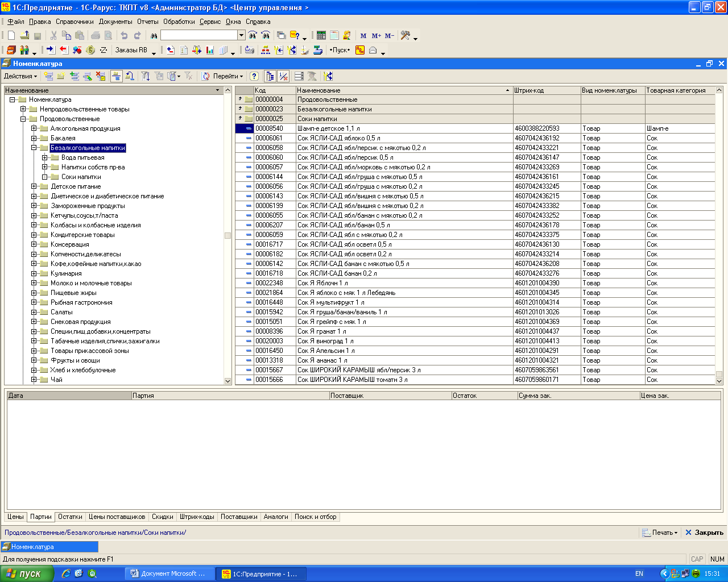
Task: Click the Open file icon
Action: [24, 35]
